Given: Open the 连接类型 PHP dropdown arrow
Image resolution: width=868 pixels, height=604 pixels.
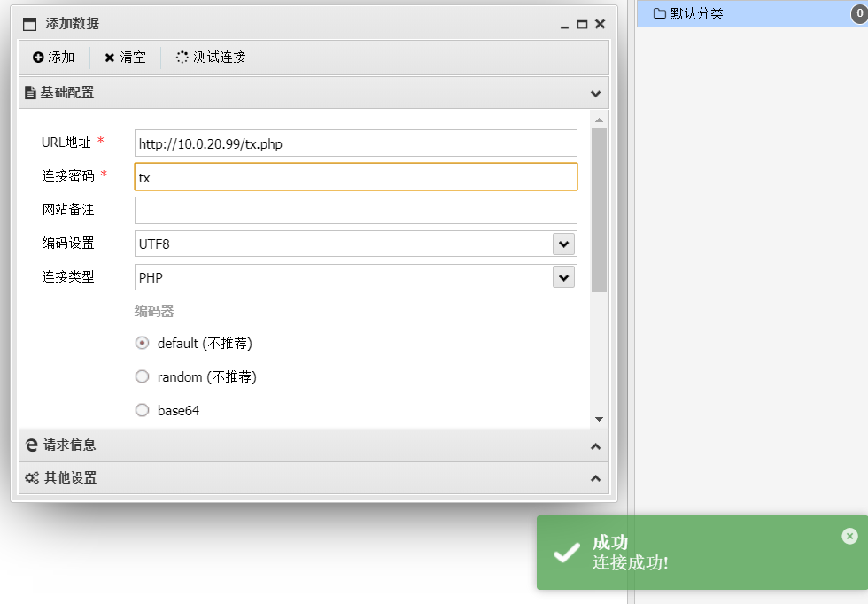Looking at the screenshot, I should (x=563, y=277).
